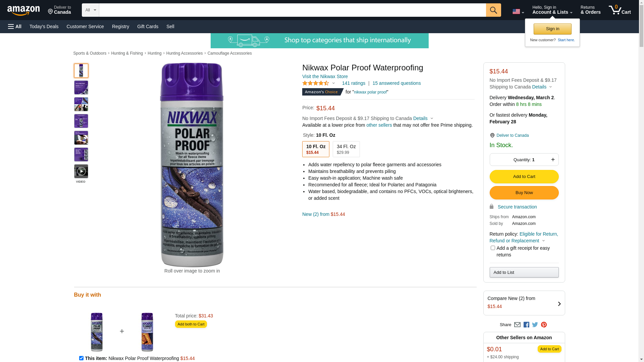Increase quantity with the plus button
Image resolution: width=644 pixels, height=362 pixels.
tap(553, 160)
